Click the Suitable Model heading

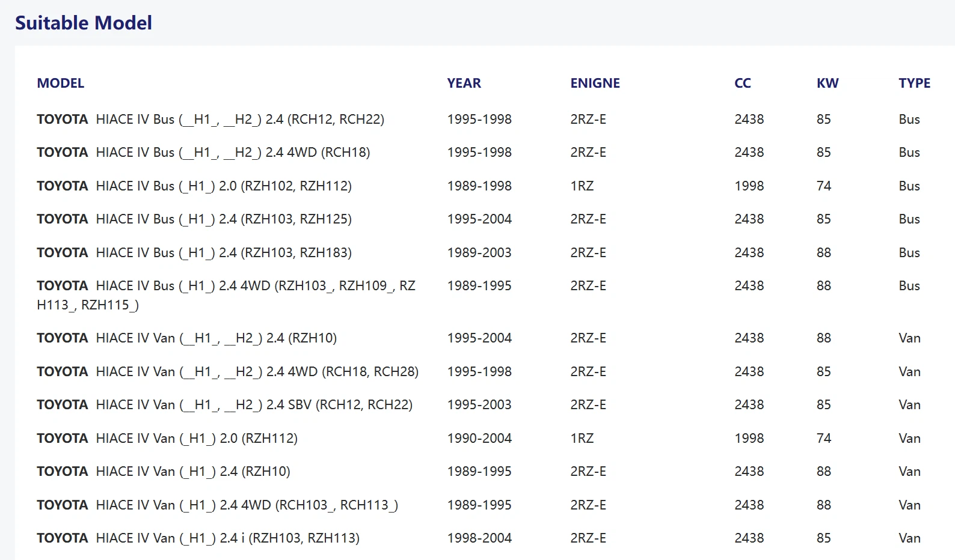(84, 23)
